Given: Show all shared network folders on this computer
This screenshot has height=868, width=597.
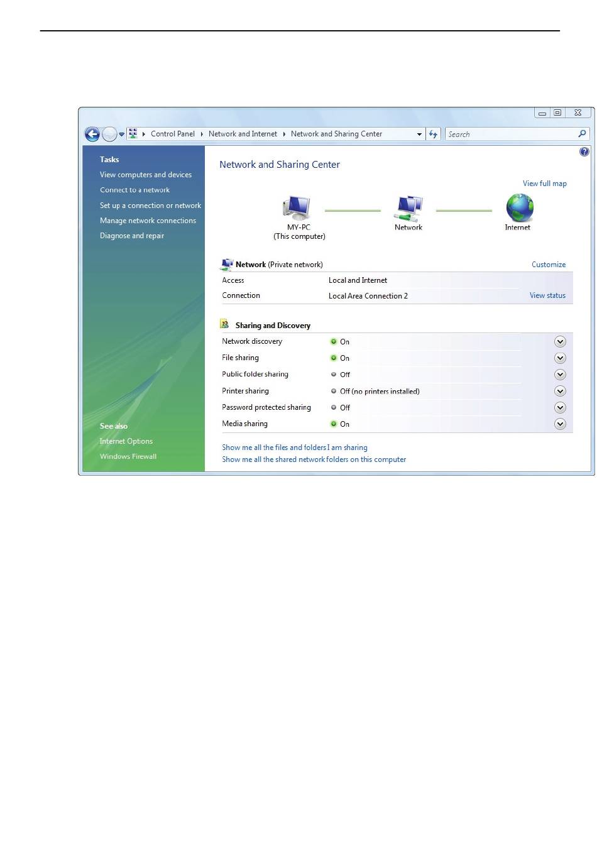Looking at the screenshot, I should [x=314, y=459].
